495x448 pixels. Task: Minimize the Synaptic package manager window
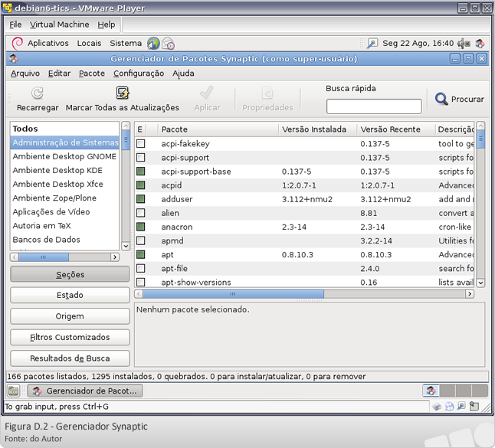[455, 59]
